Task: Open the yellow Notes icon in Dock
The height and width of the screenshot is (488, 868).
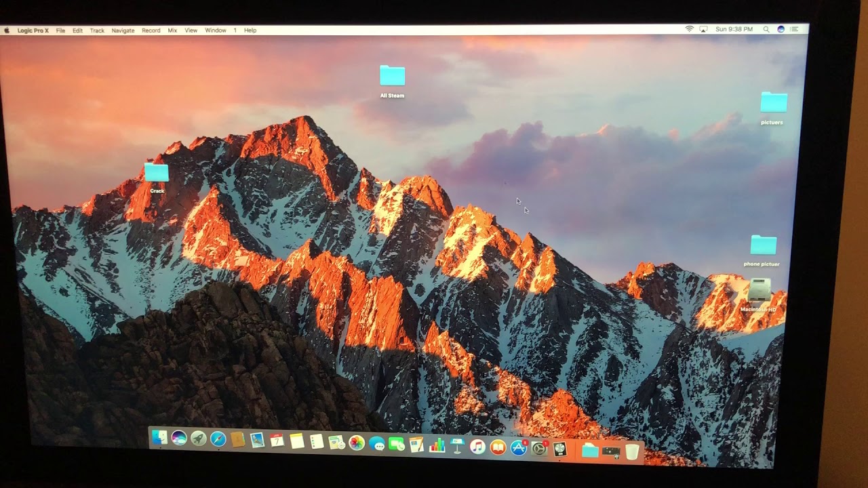Action: coord(296,441)
